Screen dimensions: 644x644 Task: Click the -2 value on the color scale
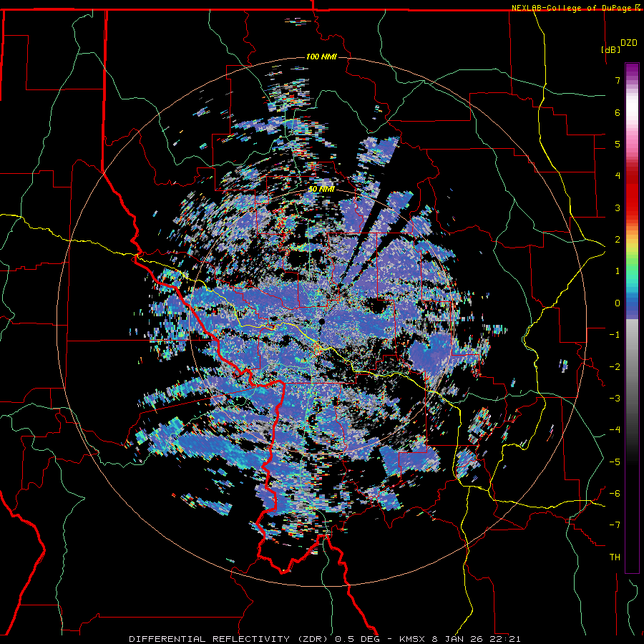[615, 367]
